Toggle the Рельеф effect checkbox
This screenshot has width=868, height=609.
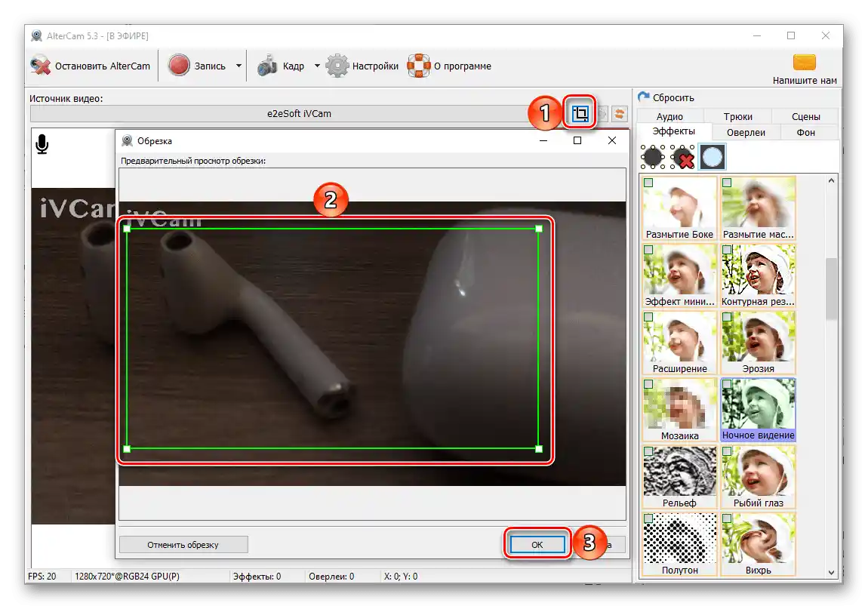[x=649, y=451]
